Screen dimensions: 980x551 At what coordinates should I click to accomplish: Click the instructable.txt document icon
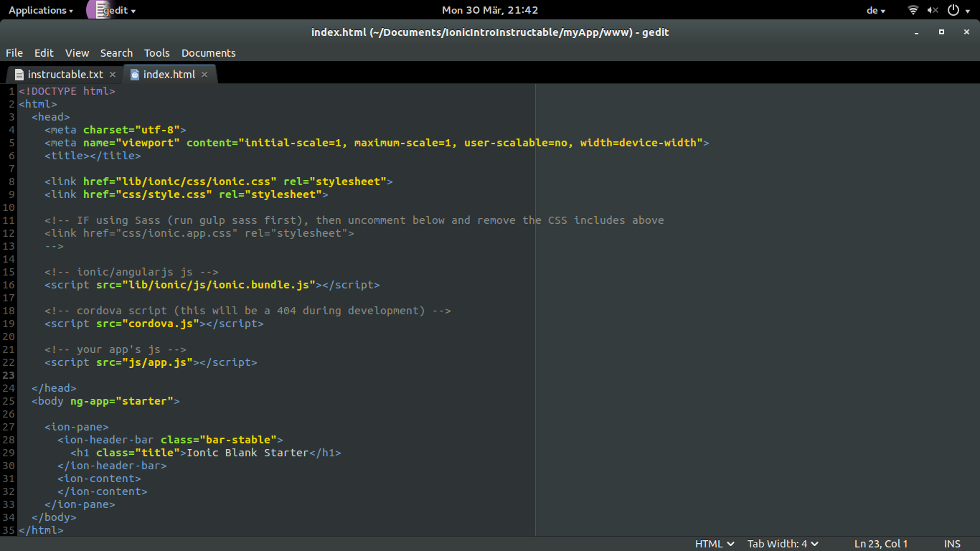pyautogui.click(x=19, y=75)
